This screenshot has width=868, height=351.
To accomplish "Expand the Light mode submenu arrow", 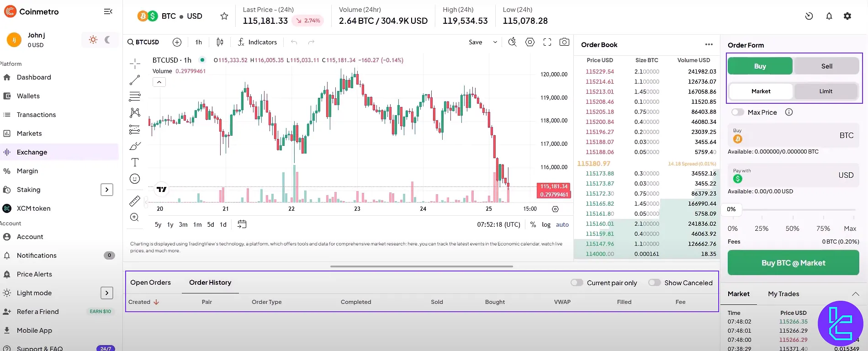I will (107, 293).
